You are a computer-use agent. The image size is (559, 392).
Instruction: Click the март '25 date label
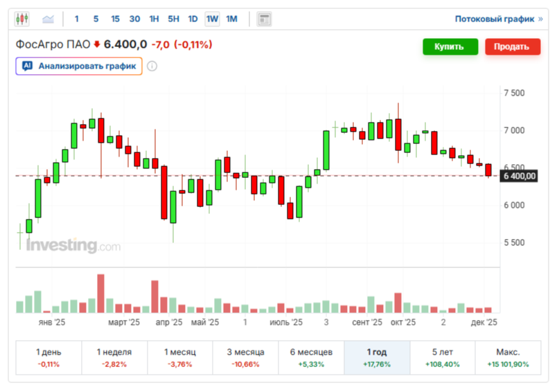pyautogui.click(x=124, y=322)
